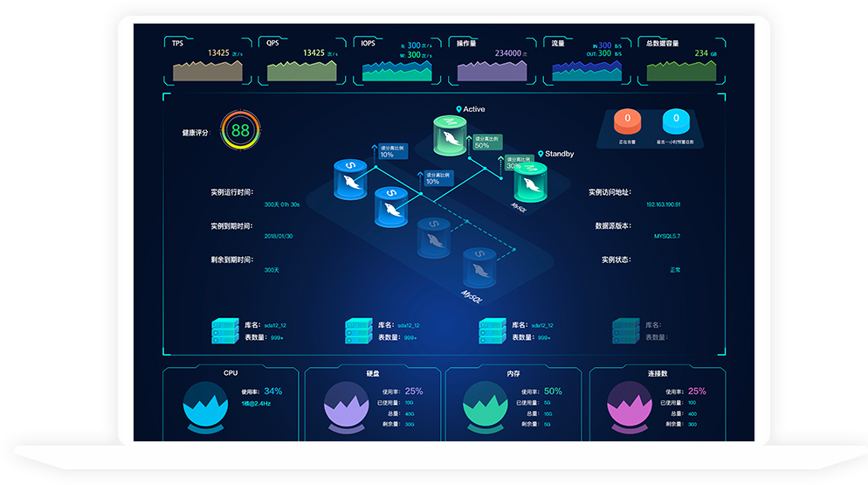Screen dimensions: 868x485
Task: Click the 实例运行时间 label
Action: pyautogui.click(x=232, y=192)
